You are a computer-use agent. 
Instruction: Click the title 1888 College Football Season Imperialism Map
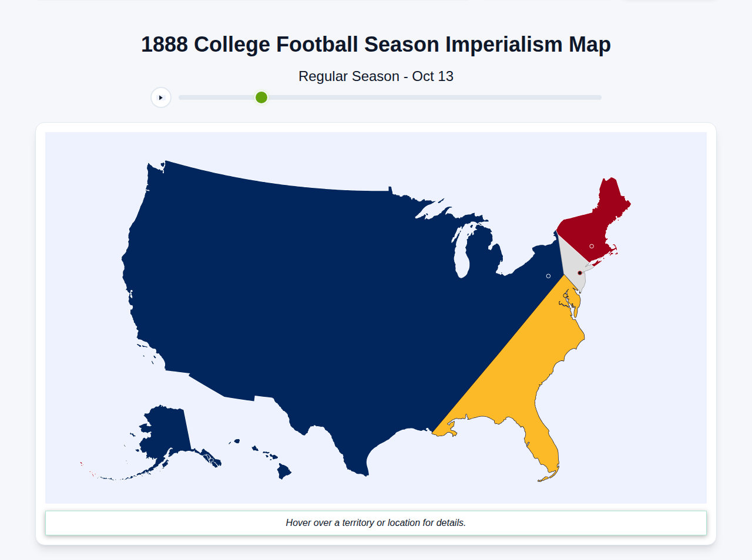[x=375, y=44]
